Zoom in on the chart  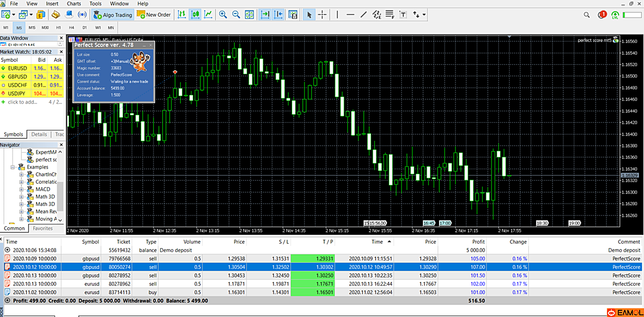[x=223, y=14]
